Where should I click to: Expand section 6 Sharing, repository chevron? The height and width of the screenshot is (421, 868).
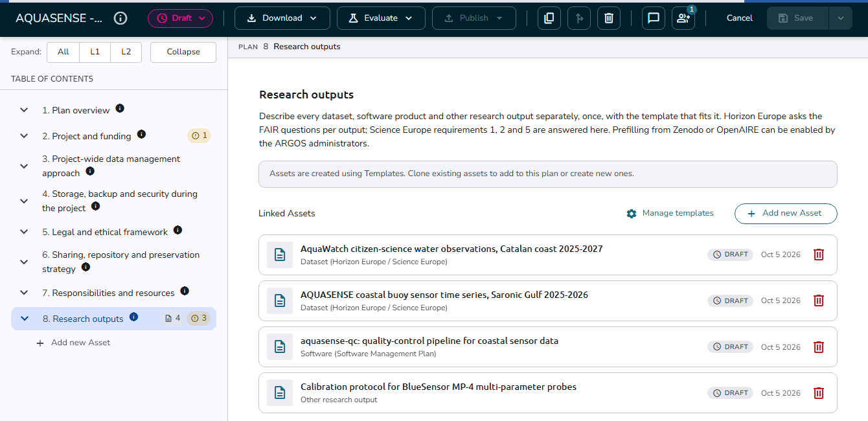coord(24,262)
